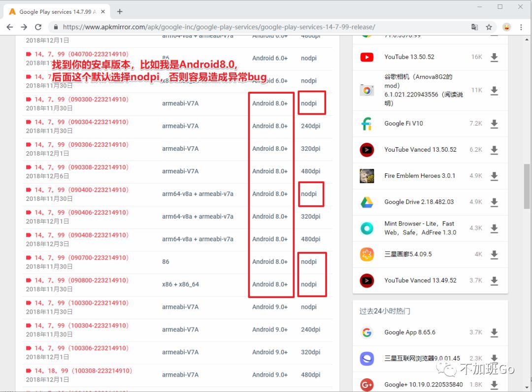The height and width of the screenshot is (392, 532).
Task: Open variant 14.7.99 (090408-223214910)
Action: click(x=81, y=235)
